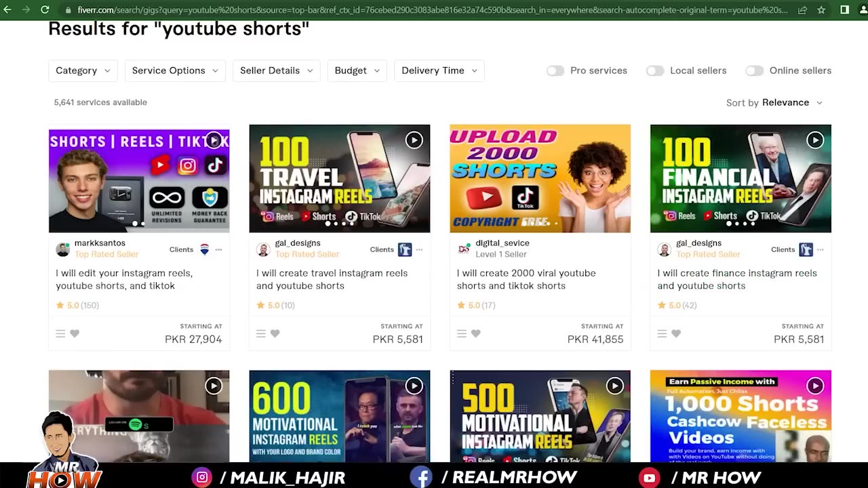
Task: Click the browser address bar URL
Action: 432,9
